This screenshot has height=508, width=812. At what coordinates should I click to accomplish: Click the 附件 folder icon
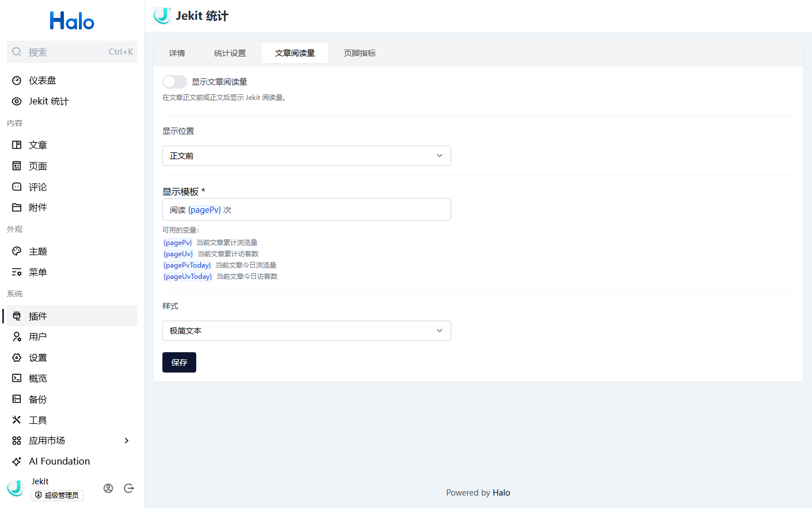coord(17,208)
